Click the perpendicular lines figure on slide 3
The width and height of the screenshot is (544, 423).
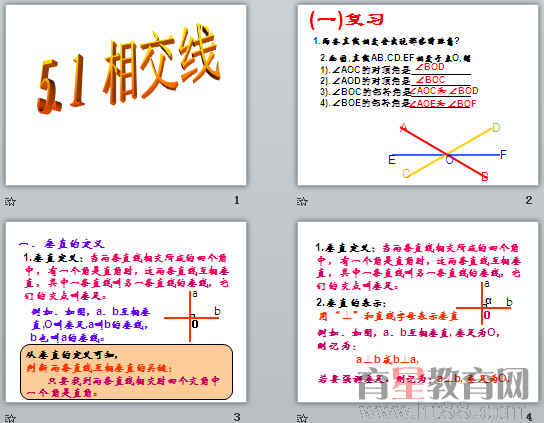click(x=192, y=316)
